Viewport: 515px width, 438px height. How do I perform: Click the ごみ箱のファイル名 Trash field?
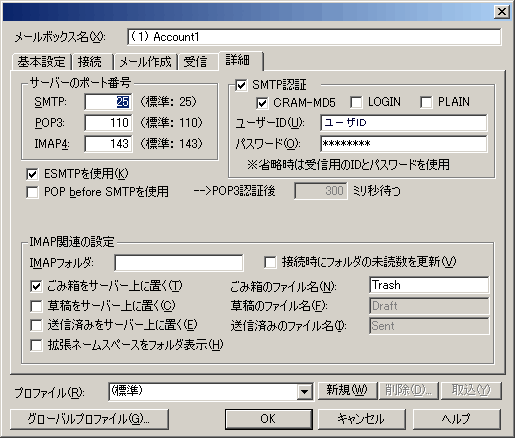coord(429,285)
